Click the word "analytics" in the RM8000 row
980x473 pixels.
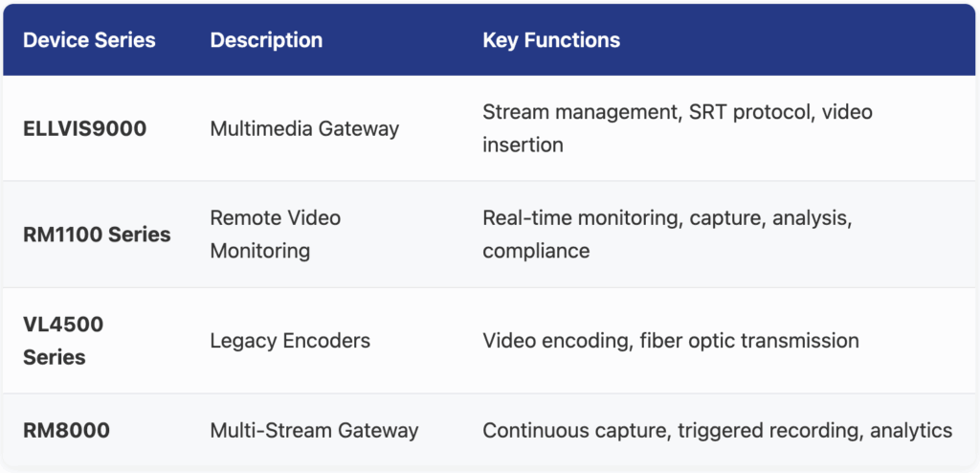[x=911, y=431]
